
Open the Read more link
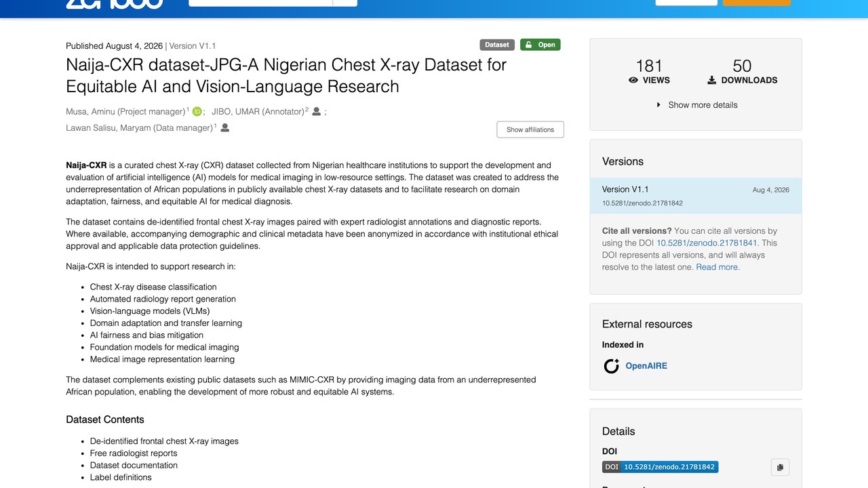pyautogui.click(x=718, y=267)
